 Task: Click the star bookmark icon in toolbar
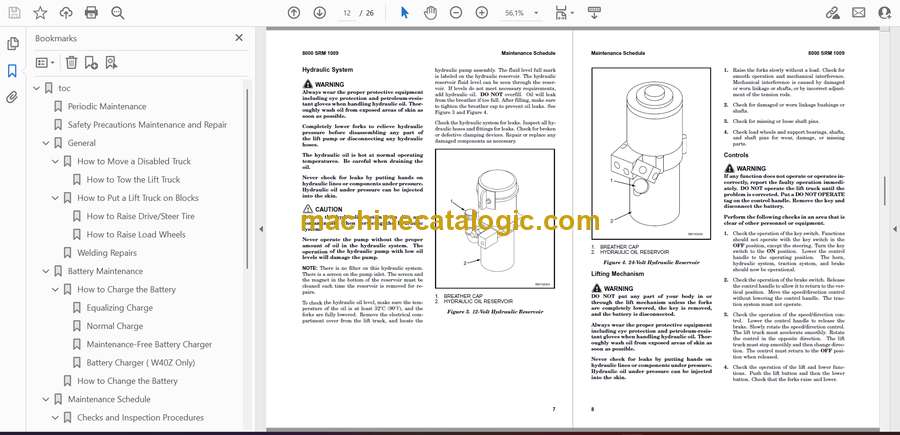click(40, 13)
